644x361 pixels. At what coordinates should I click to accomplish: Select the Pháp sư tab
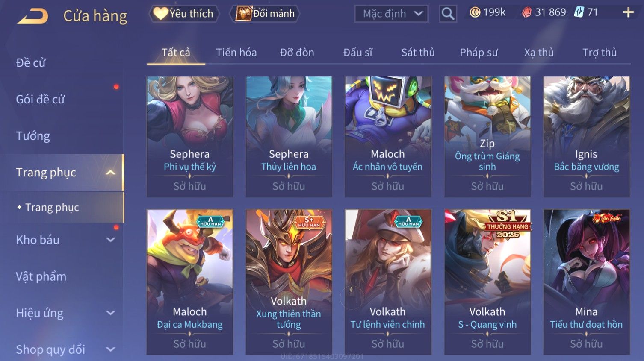coord(479,53)
